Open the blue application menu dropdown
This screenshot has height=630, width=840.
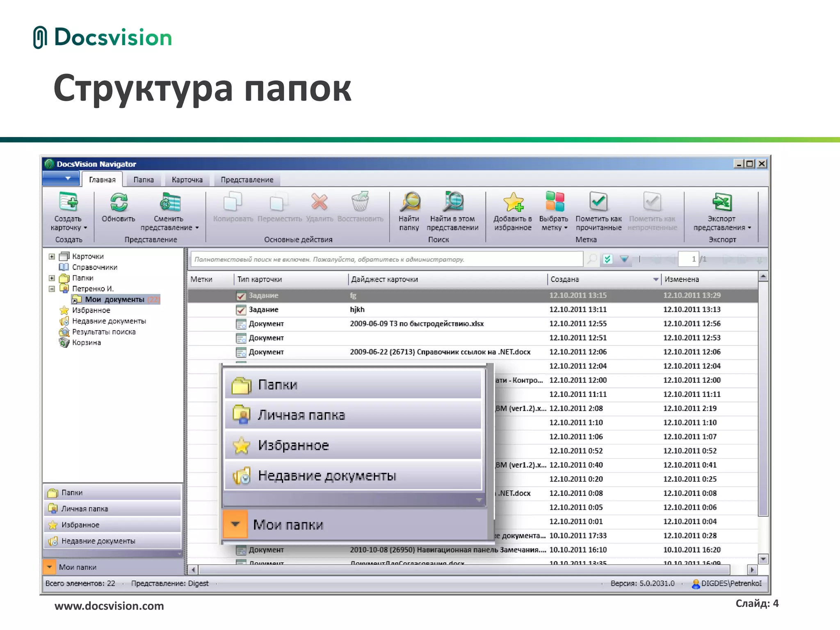[61, 178]
